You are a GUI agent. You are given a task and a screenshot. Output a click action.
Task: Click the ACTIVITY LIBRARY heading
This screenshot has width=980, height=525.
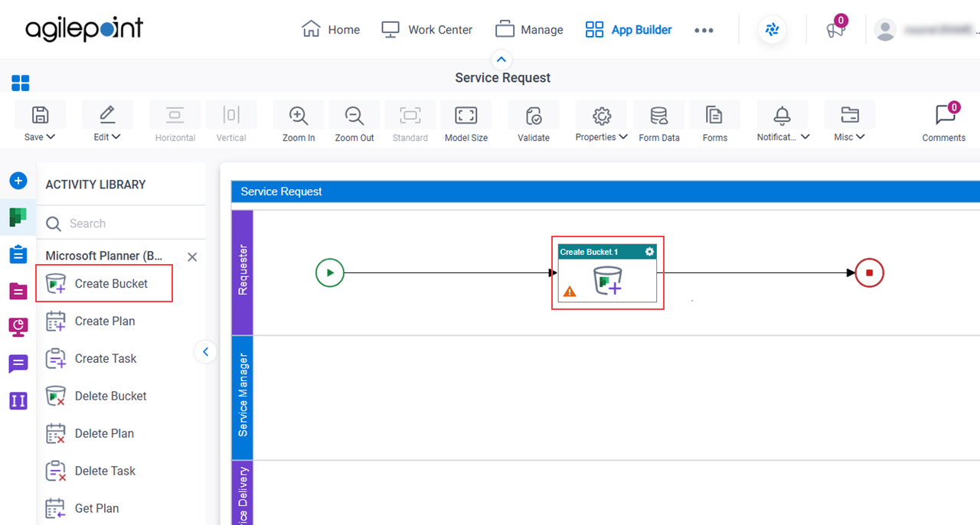[x=96, y=184]
